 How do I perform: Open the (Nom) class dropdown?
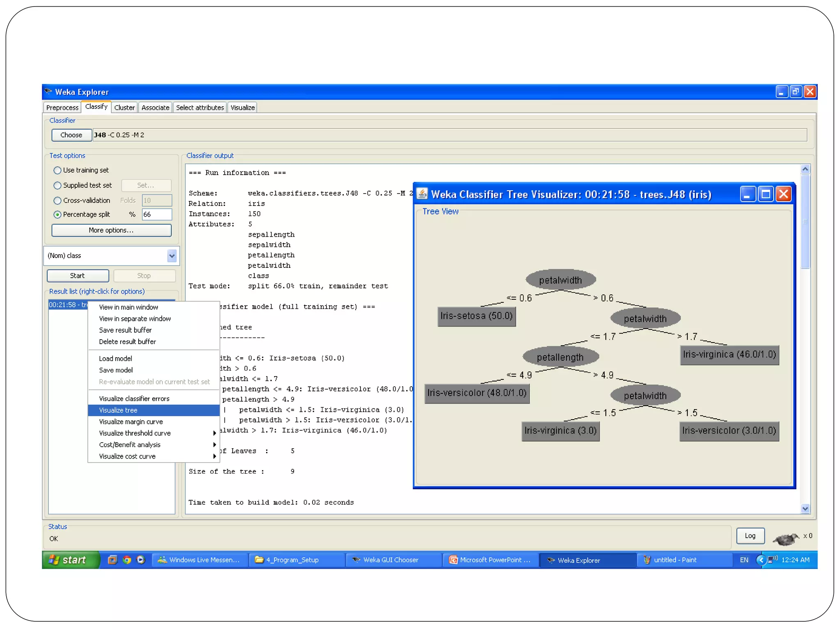pos(172,256)
